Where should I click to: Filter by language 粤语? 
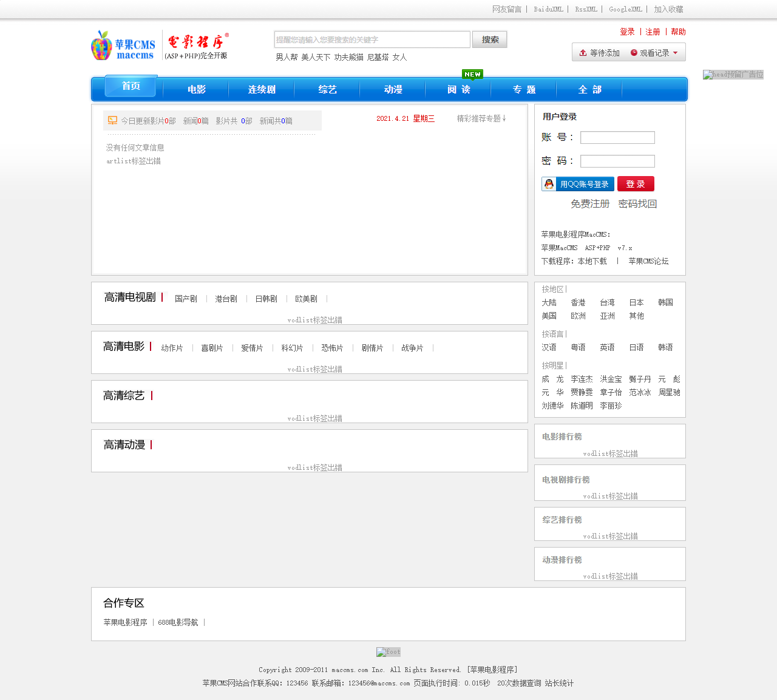(x=578, y=347)
